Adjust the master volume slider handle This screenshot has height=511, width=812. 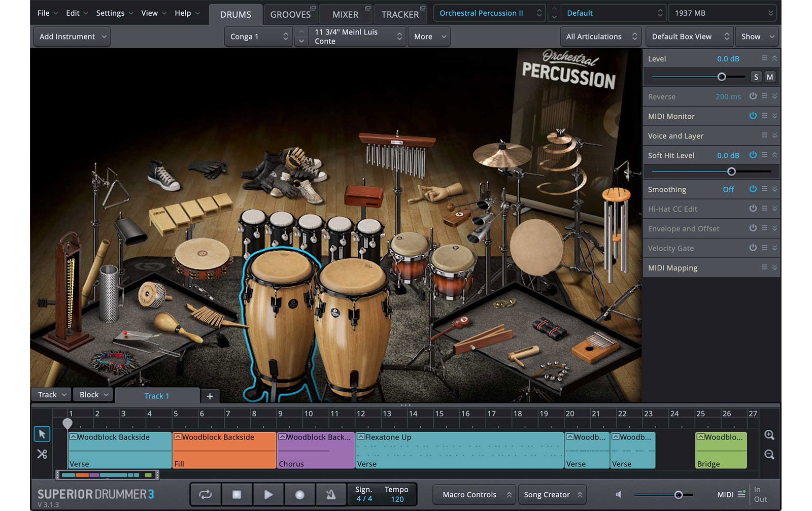678,495
